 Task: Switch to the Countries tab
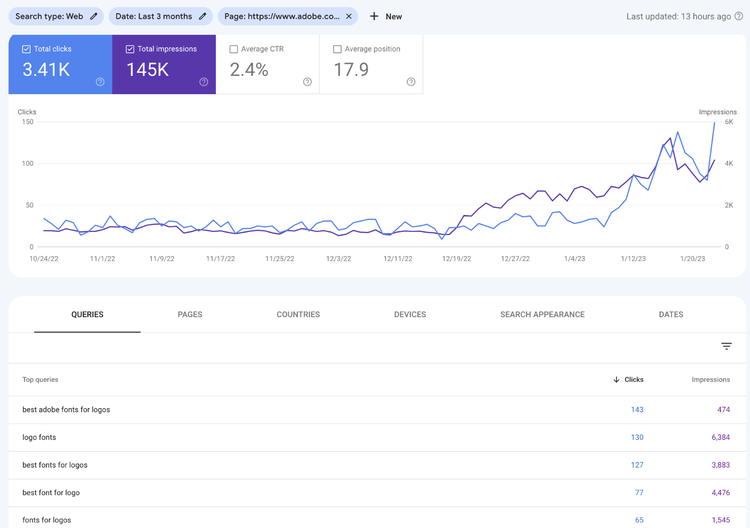point(298,314)
